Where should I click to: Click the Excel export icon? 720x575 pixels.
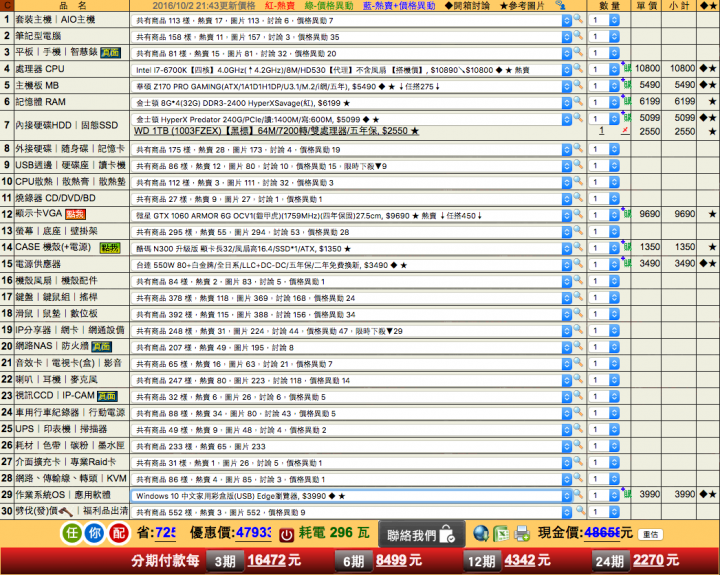point(501,534)
